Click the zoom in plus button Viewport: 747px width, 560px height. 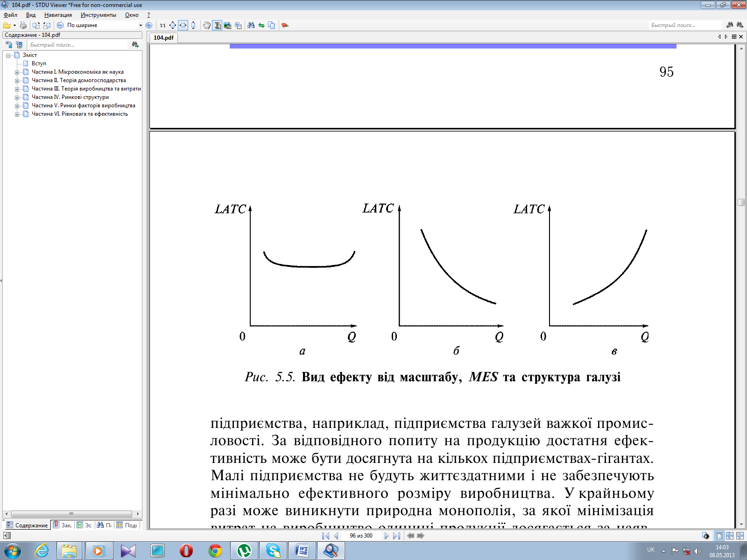149,25
